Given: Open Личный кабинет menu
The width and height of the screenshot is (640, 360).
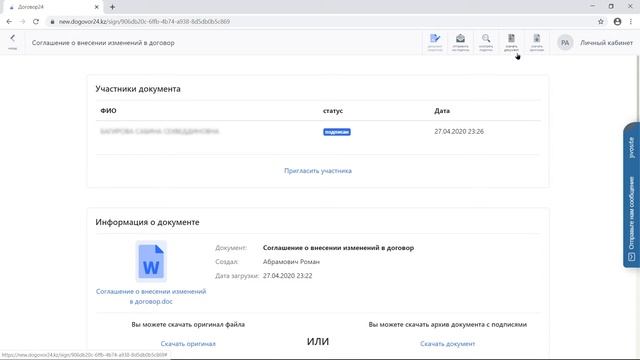Looking at the screenshot, I should pos(606,42).
